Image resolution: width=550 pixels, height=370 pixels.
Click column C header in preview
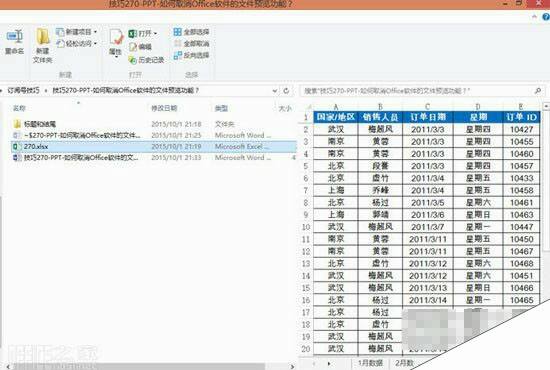click(x=428, y=107)
